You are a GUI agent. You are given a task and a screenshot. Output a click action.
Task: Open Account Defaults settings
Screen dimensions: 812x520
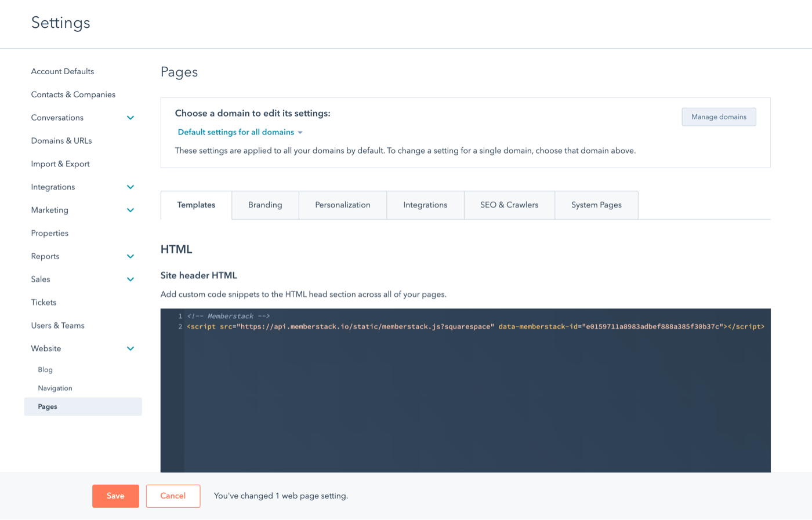click(x=62, y=71)
